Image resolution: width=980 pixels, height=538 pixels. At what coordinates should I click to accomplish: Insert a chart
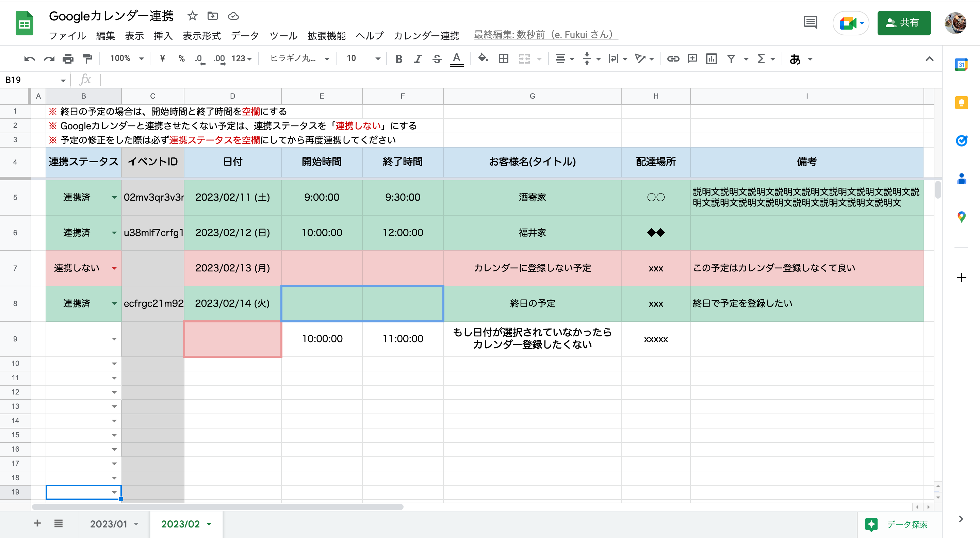711,58
